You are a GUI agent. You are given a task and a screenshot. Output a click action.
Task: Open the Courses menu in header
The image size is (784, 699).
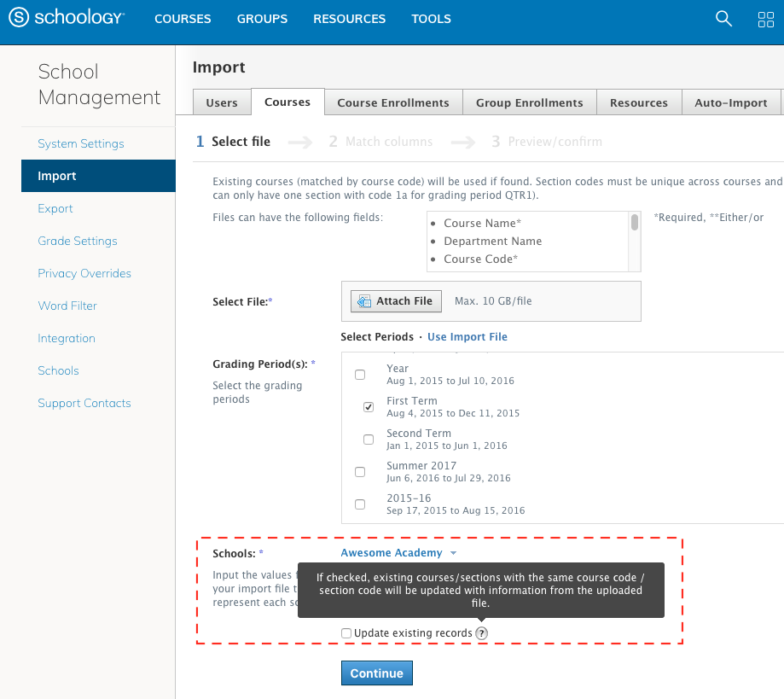pyautogui.click(x=183, y=19)
